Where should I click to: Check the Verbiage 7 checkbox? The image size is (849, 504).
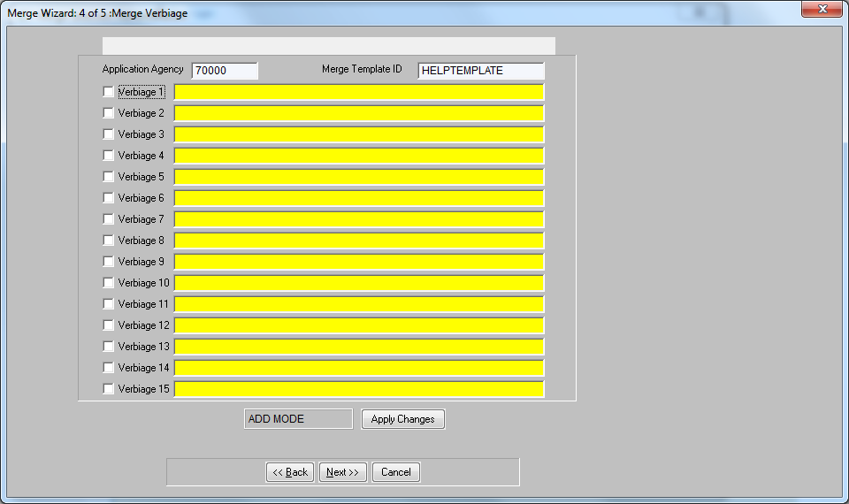(x=108, y=219)
